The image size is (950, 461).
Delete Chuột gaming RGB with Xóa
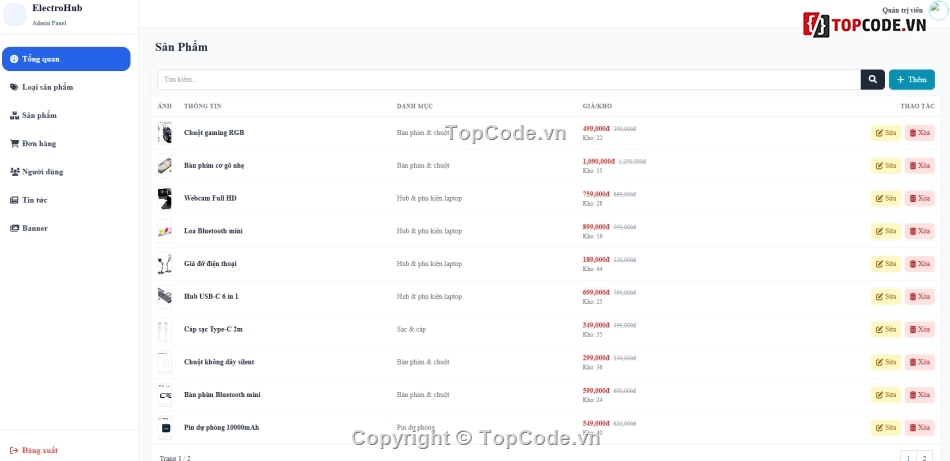(920, 133)
